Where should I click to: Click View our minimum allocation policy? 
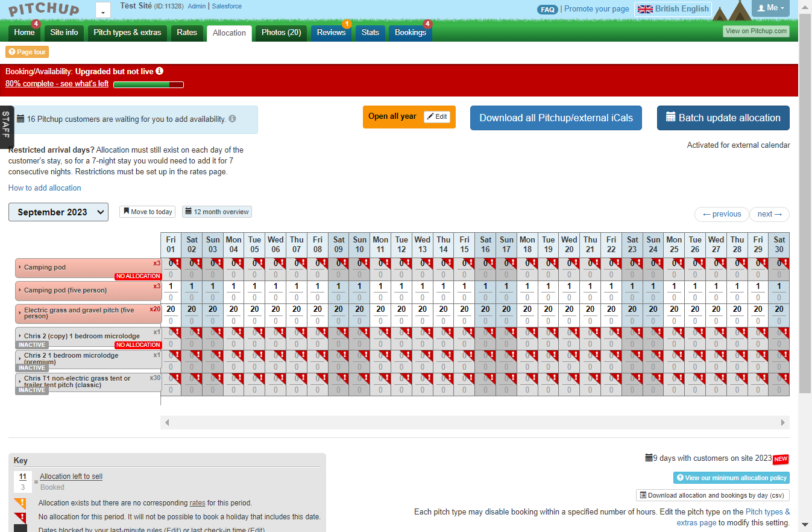pyautogui.click(x=731, y=478)
